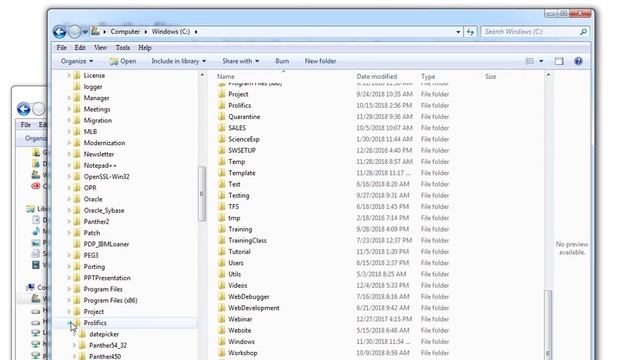Click the Training folder icon

coord(222,229)
